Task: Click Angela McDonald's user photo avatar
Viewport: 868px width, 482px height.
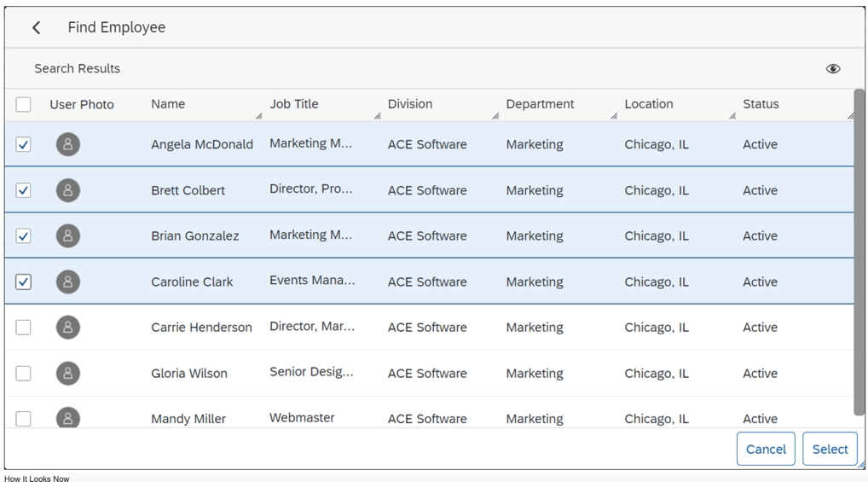Action: (68, 144)
